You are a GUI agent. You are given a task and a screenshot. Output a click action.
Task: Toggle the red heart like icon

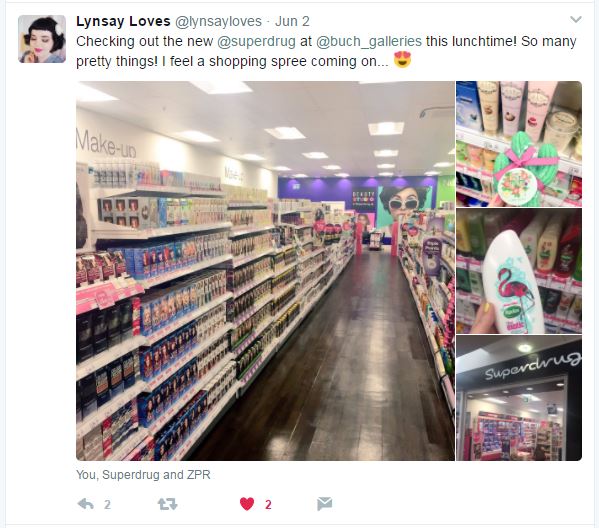(247, 504)
